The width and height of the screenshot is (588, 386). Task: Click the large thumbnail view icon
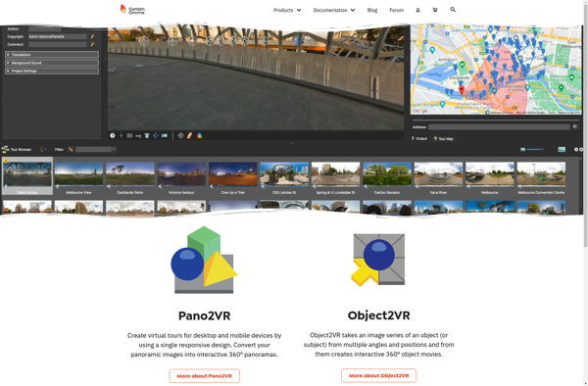coord(562,150)
